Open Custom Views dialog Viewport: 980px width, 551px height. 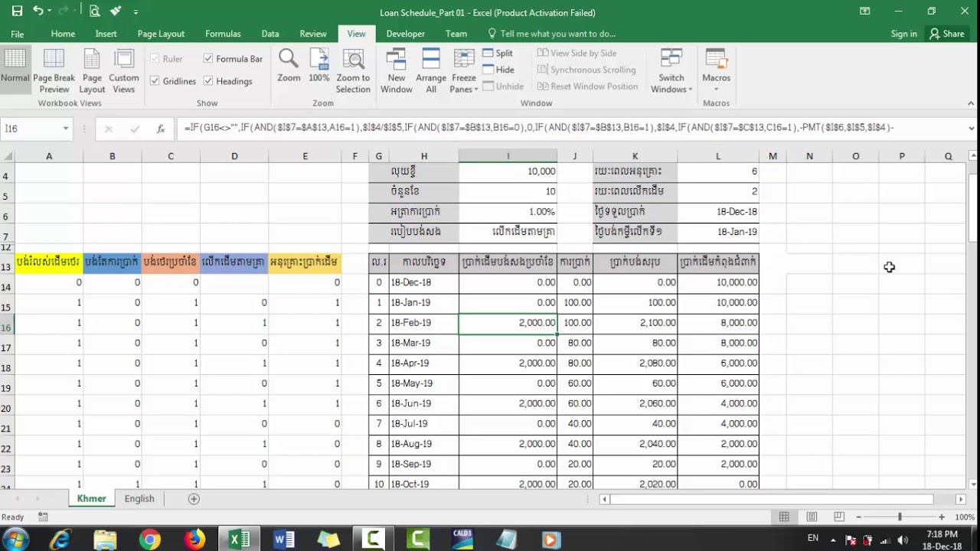(x=123, y=70)
